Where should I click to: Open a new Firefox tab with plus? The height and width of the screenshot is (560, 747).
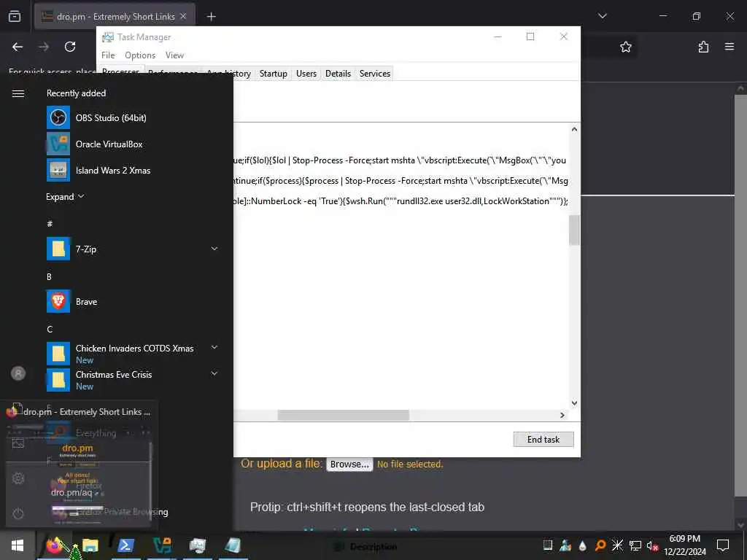211,17
